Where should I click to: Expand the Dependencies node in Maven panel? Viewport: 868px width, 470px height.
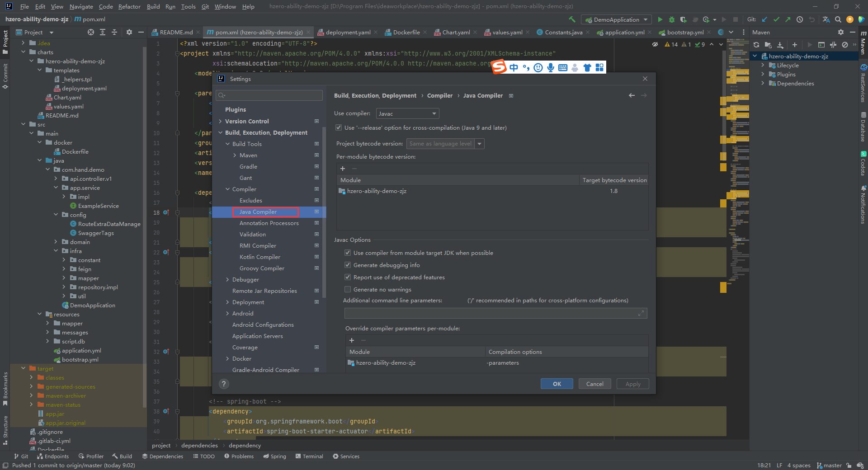click(763, 84)
